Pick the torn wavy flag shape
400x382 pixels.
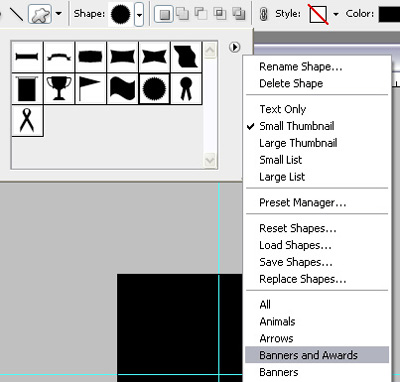(x=186, y=57)
